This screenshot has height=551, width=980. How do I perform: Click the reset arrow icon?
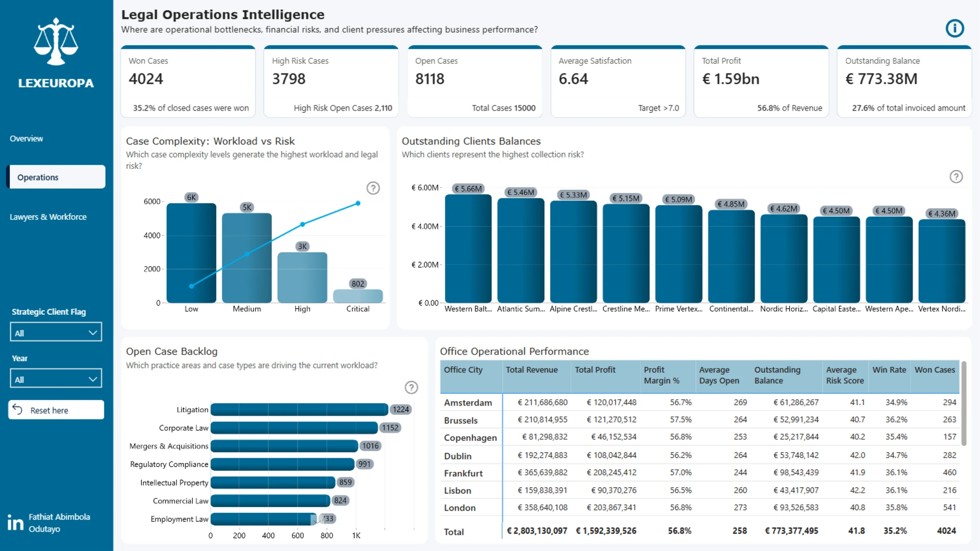(18, 410)
